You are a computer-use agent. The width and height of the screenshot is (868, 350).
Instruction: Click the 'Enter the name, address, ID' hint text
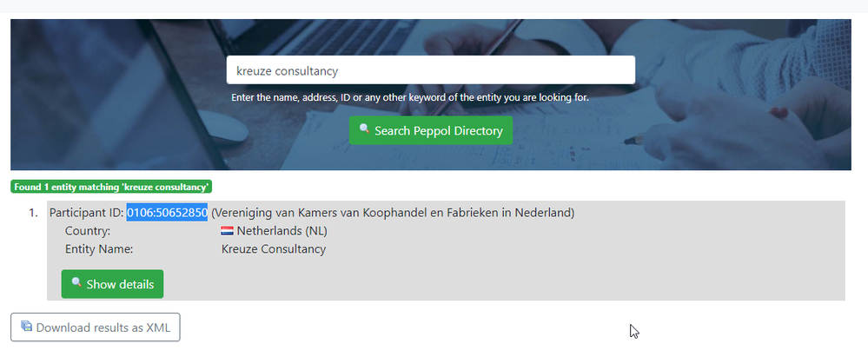pos(410,97)
